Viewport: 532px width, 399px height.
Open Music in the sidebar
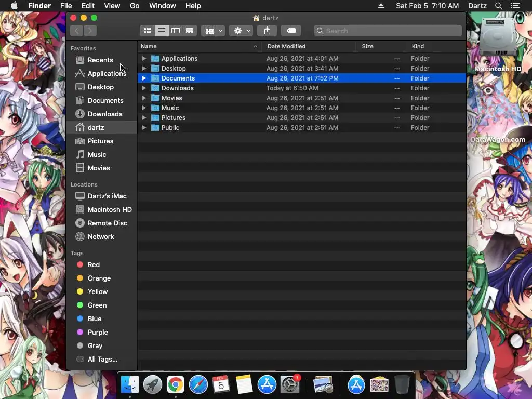pos(101,154)
